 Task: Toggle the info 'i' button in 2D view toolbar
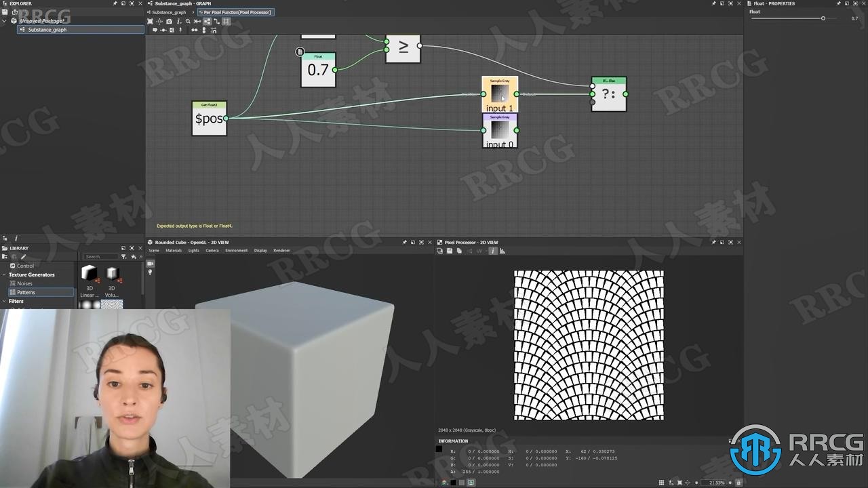(x=493, y=251)
